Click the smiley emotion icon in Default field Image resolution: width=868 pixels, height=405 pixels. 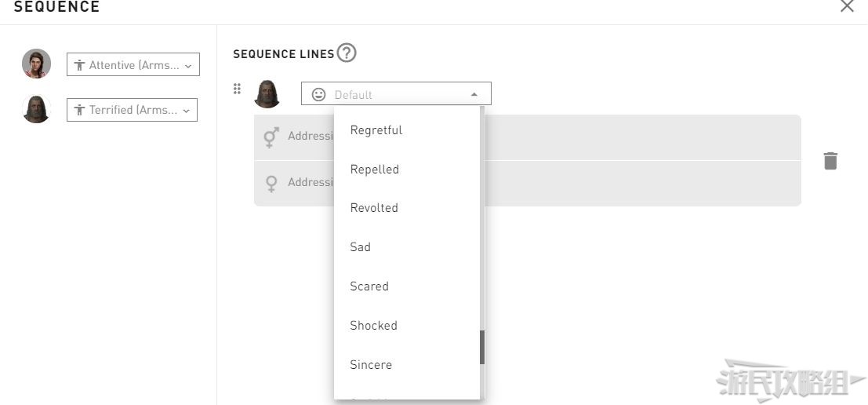(x=319, y=94)
